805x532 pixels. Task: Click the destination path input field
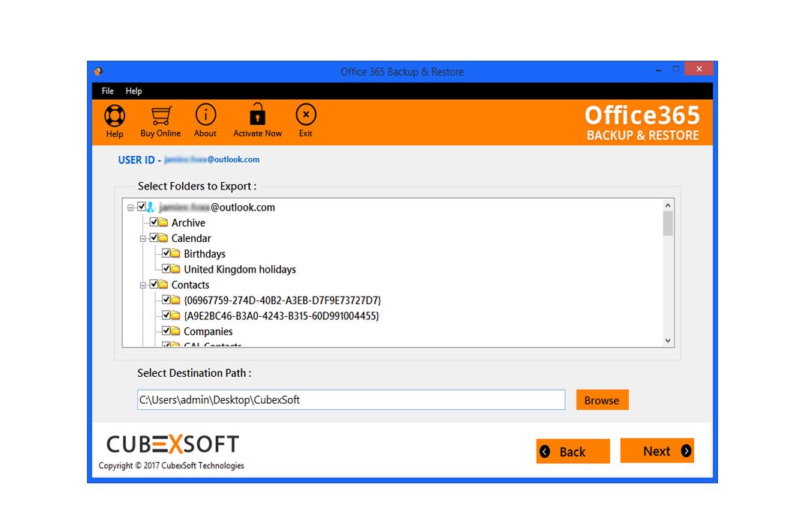point(352,399)
